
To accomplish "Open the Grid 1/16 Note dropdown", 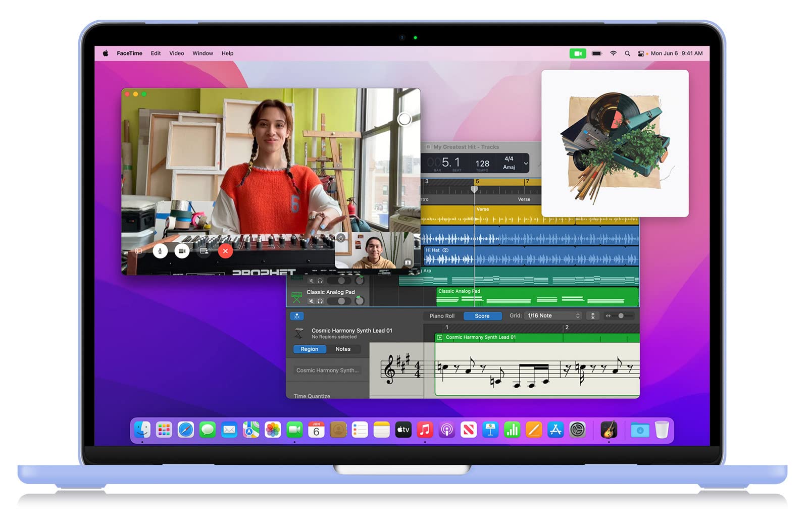I will (x=553, y=316).
